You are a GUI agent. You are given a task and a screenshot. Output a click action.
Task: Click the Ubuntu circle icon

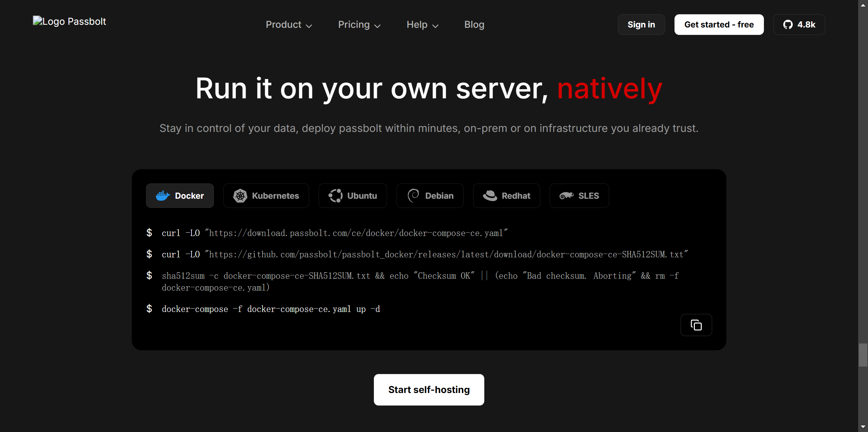click(335, 196)
